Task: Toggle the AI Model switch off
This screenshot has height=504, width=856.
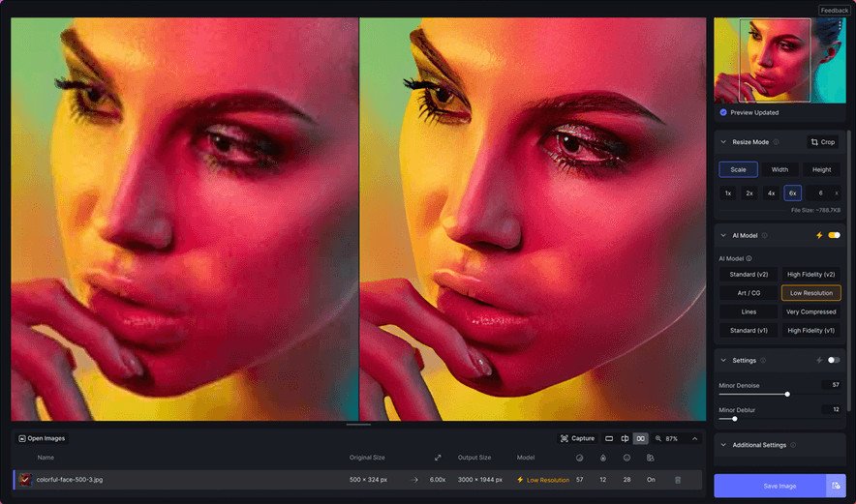Action: pyautogui.click(x=834, y=235)
